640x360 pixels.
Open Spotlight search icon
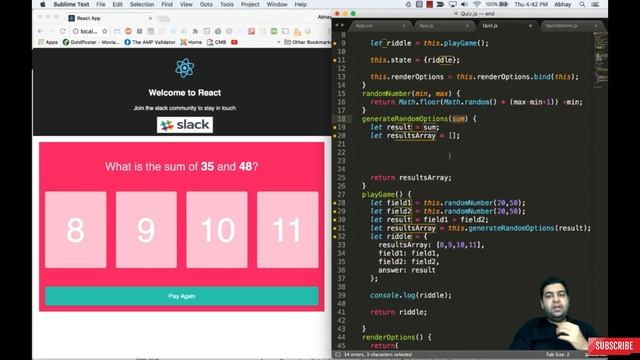pos(582,4)
